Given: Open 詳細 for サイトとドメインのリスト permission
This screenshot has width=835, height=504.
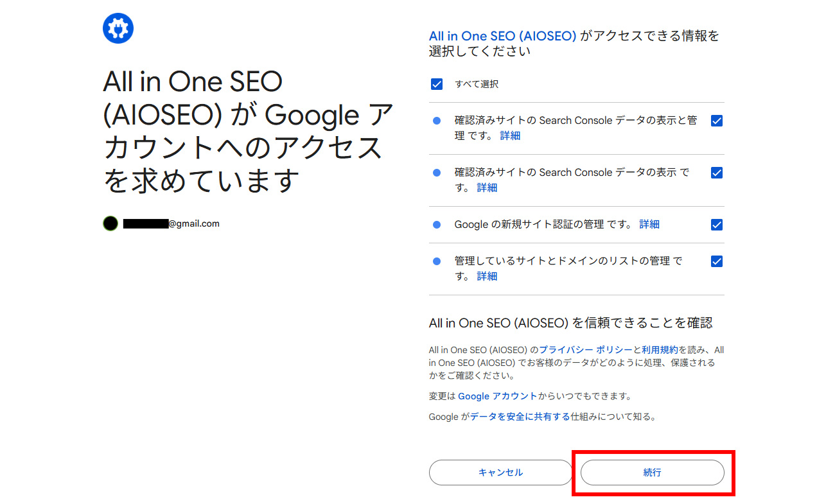Looking at the screenshot, I should 486,275.
